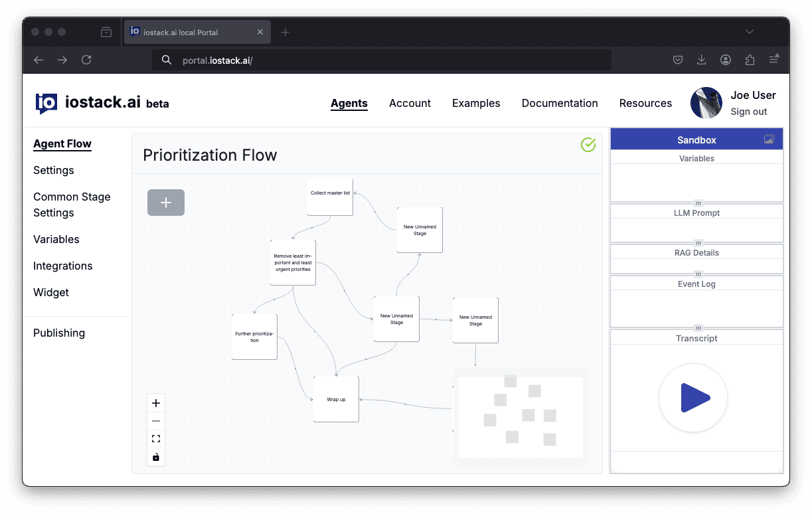Open the Documentation menu

(x=560, y=104)
